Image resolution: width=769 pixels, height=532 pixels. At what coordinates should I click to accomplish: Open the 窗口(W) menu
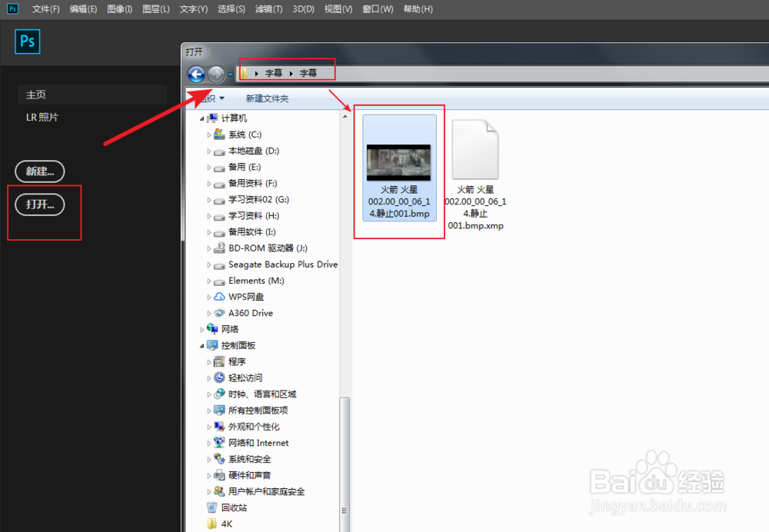pos(378,8)
